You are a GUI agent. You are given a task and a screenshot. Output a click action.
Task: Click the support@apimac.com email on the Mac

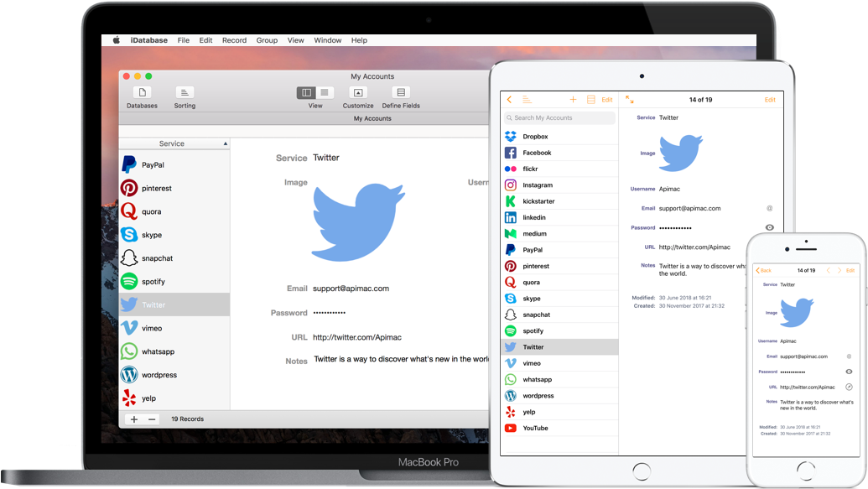[x=351, y=289]
